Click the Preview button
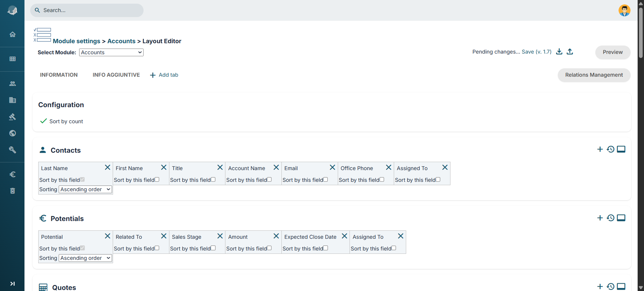 tap(613, 52)
